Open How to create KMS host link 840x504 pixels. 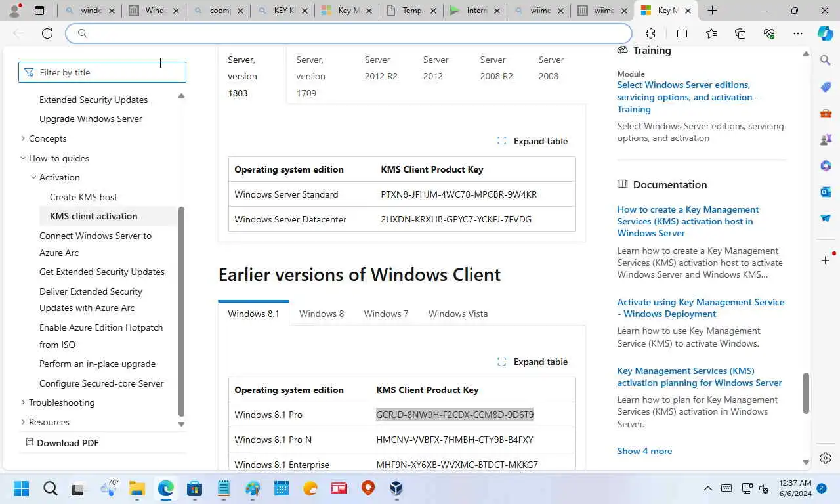(x=688, y=221)
